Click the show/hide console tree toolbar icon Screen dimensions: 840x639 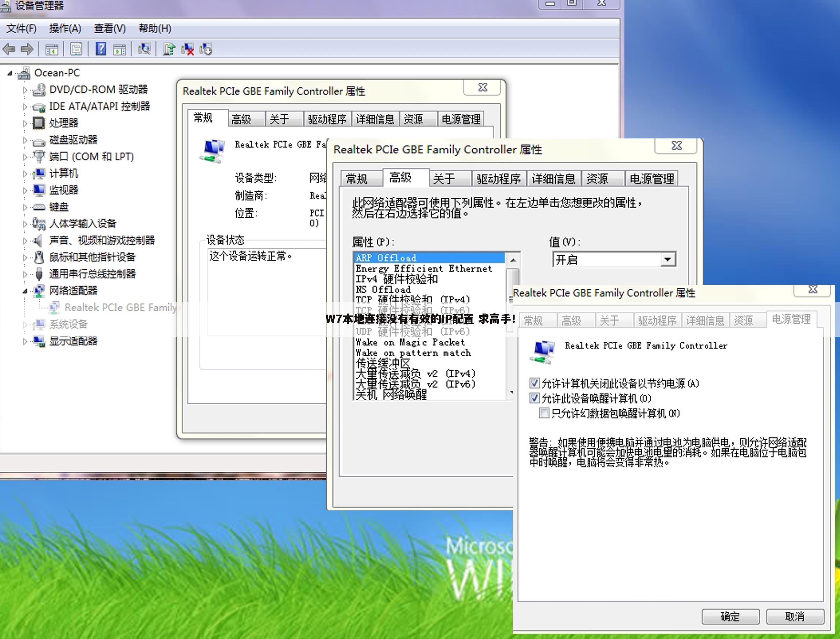point(51,49)
